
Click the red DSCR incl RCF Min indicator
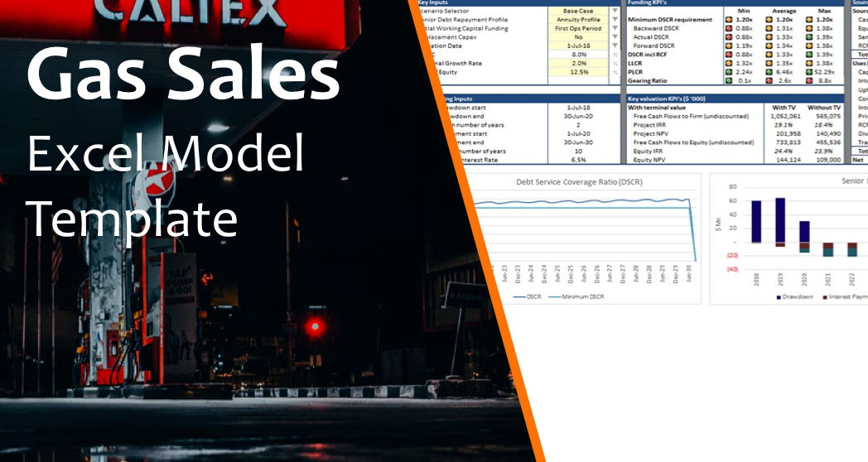tap(729, 55)
